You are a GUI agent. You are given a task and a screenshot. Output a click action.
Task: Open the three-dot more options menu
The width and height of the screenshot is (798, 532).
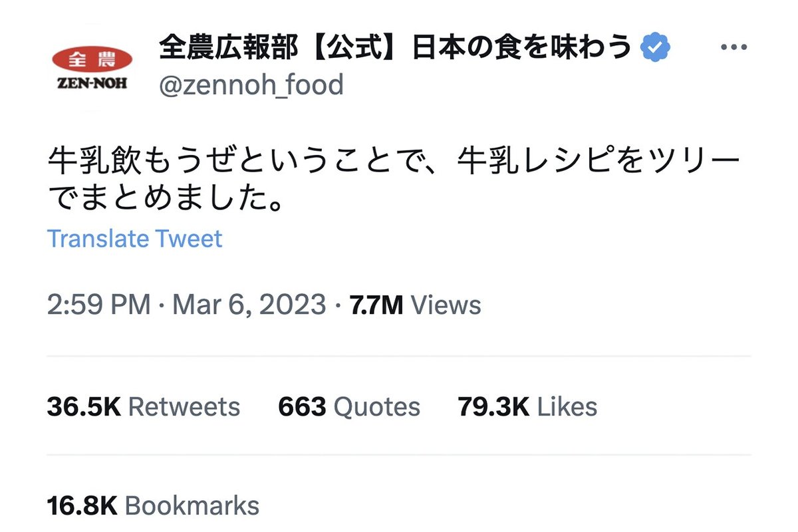click(734, 48)
